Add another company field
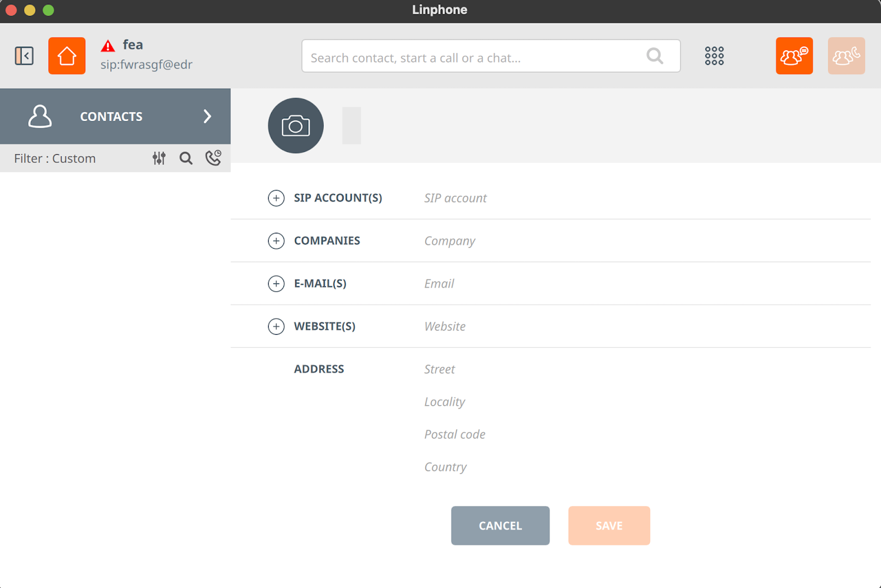The height and width of the screenshot is (588, 881). click(x=276, y=241)
